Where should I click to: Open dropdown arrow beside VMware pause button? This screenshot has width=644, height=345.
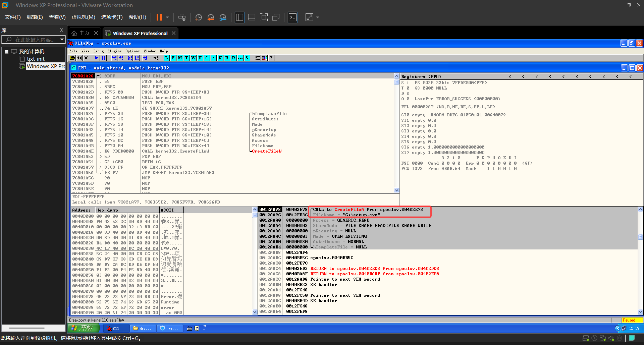167,17
